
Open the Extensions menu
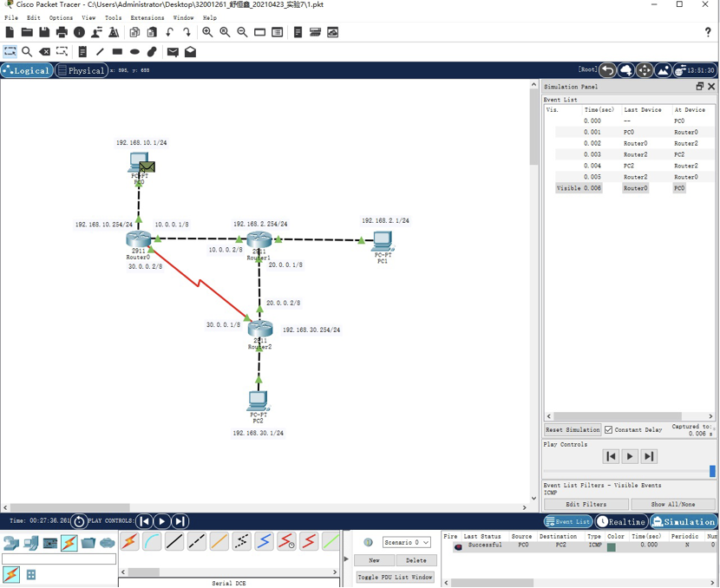pyautogui.click(x=147, y=17)
